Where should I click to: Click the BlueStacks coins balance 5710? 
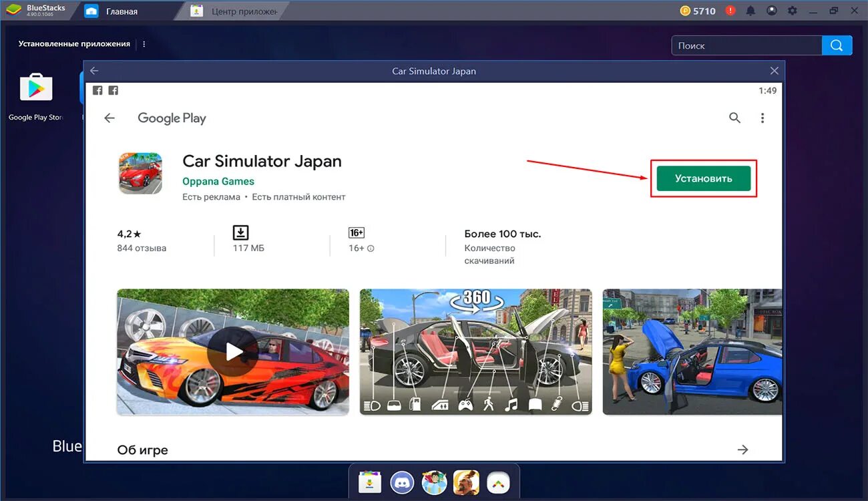(698, 11)
